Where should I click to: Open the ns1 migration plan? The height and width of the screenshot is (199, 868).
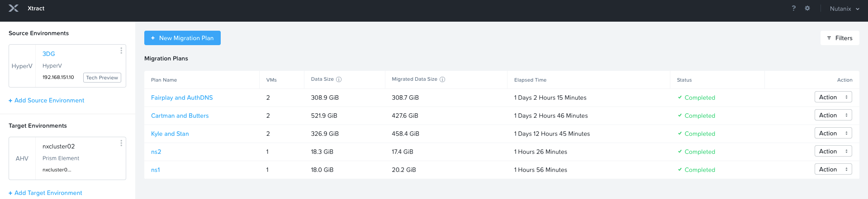pos(155,170)
